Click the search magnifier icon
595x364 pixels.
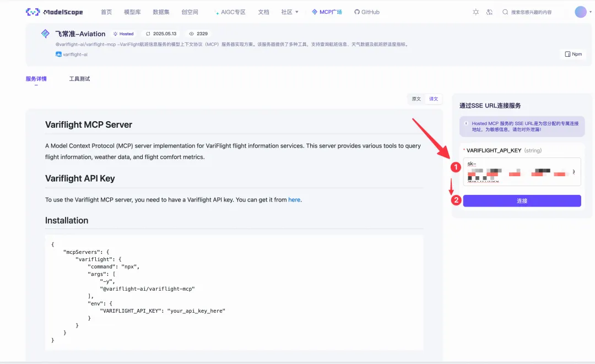[x=505, y=12]
